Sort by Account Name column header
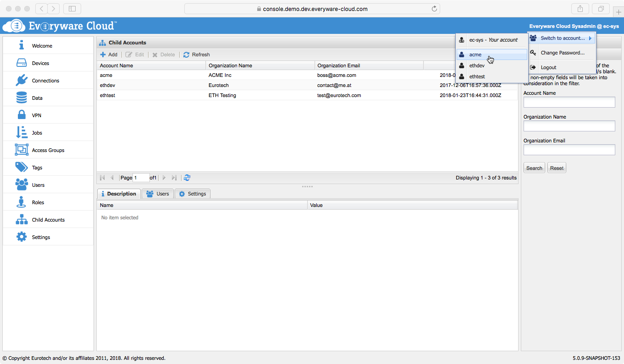624x364 pixels. click(x=151, y=65)
